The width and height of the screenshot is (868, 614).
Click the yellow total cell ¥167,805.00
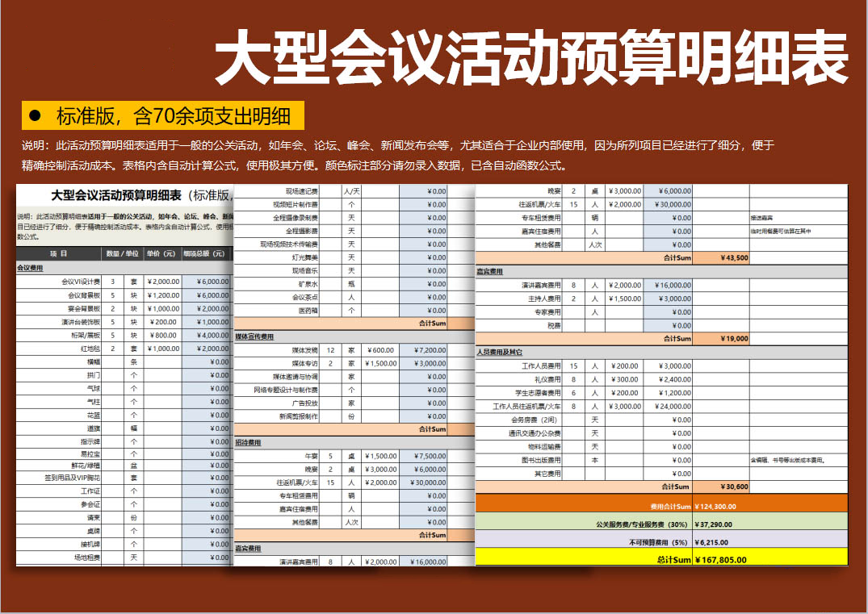[x=721, y=558]
